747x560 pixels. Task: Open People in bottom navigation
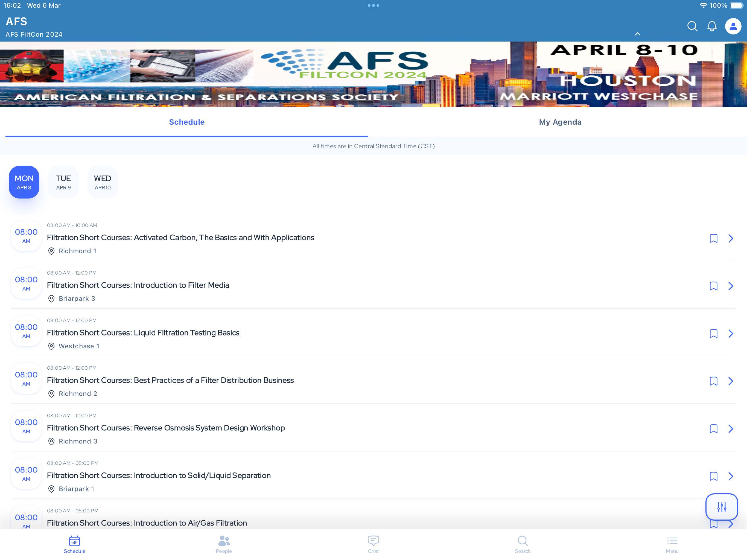pyautogui.click(x=224, y=544)
